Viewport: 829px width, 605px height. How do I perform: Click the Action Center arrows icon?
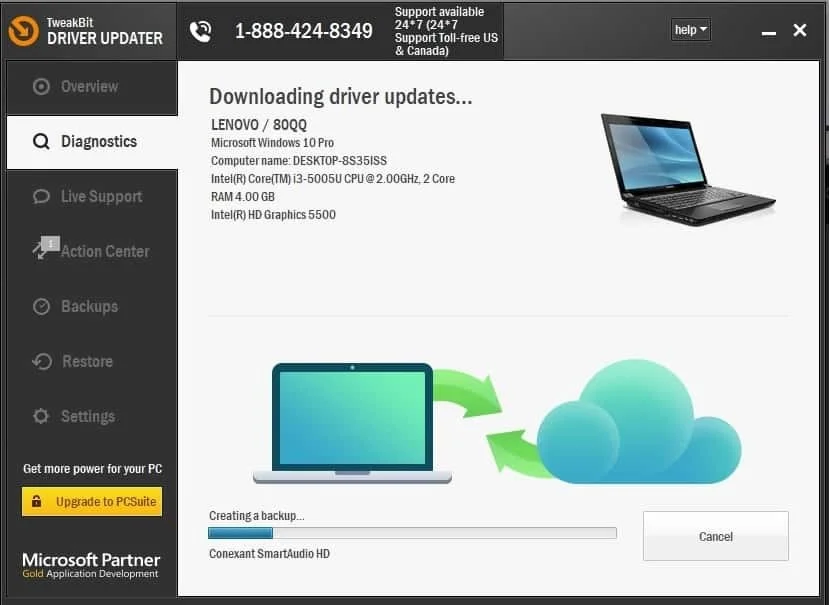[x=43, y=250]
